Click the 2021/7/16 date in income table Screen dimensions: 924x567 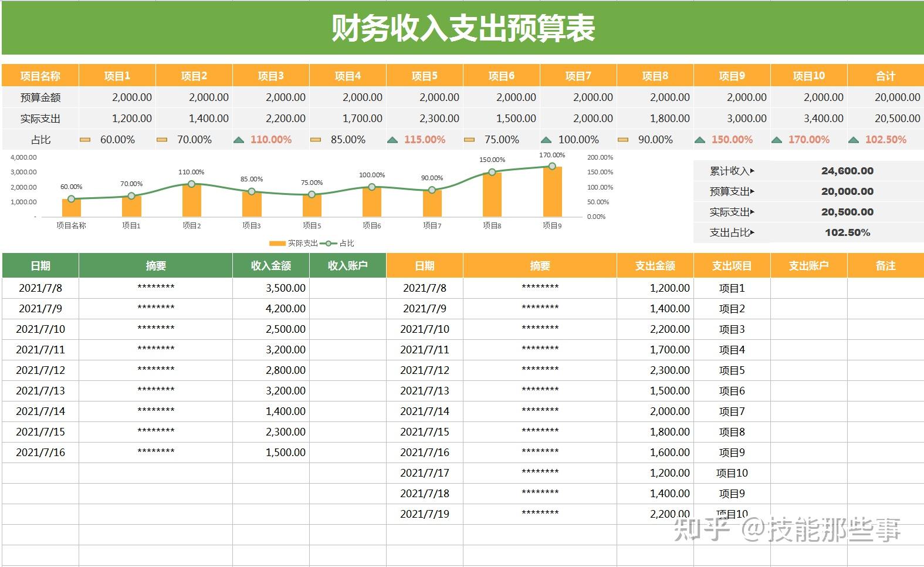(x=40, y=453)
